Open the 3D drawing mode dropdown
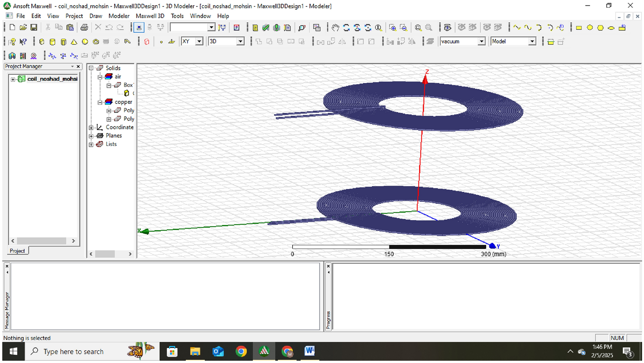Image resolution: width=644 pixels, height=363 pixels. [x=240, y=41]
